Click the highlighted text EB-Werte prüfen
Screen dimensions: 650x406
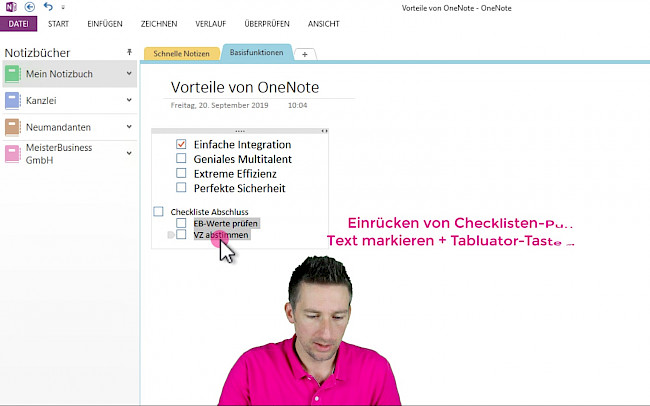point(226,224)
